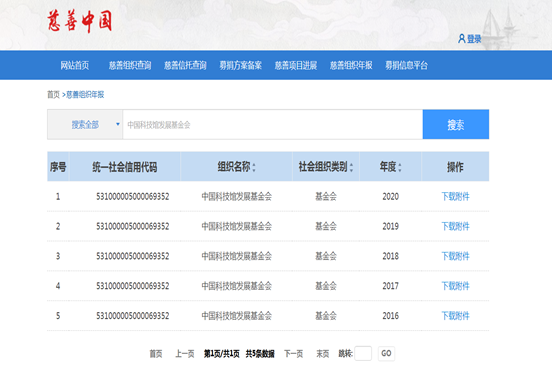The width and height of the screenshot is (552, 368).
Task: Go to 首页 in the breadcrumb
Action: click(54, 94)
